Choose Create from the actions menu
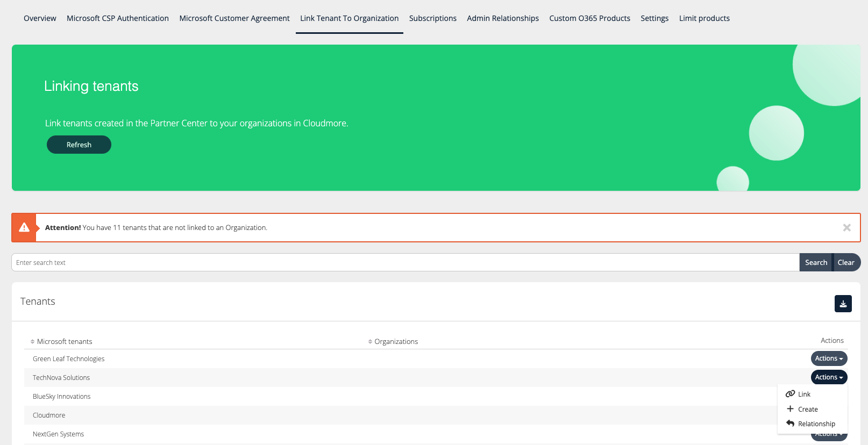This screenshot has width=868, height=445. pos(807,409)
